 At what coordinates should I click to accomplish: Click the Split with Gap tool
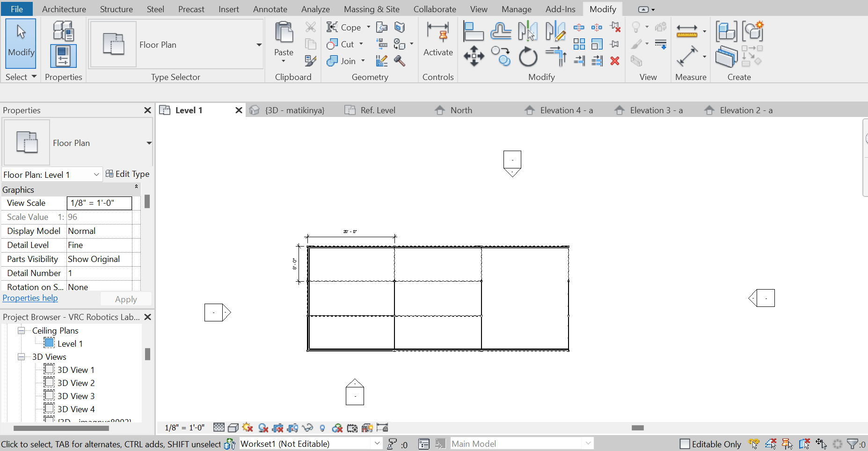[x=597, y=28]
